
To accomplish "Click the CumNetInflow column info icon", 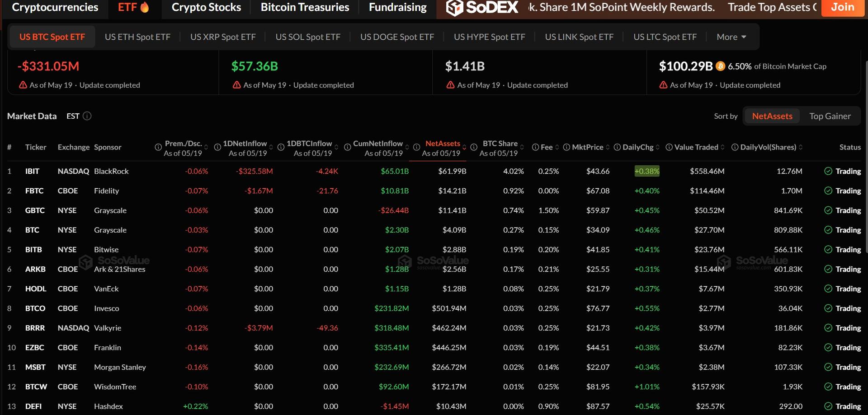I will (x=348, y=147).
